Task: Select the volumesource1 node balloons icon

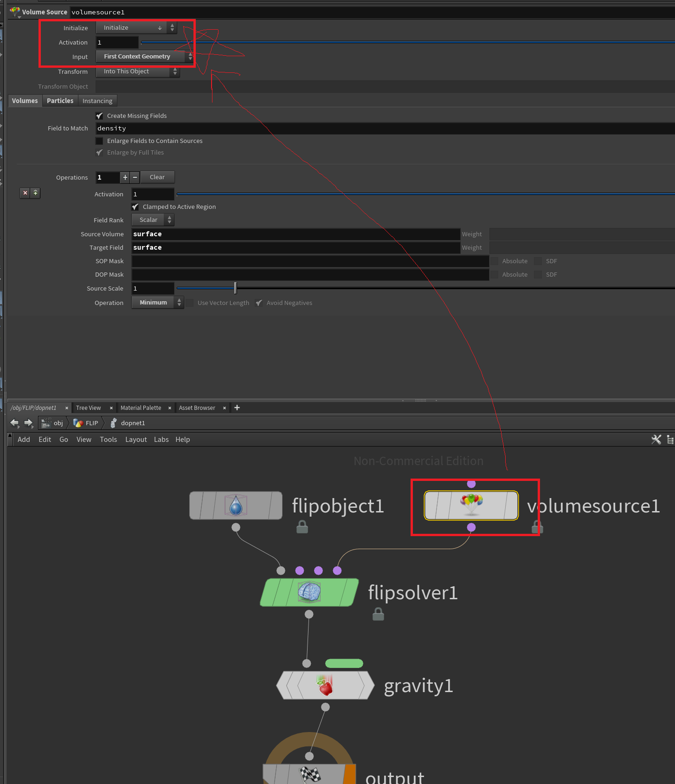Action: (471, 505)
